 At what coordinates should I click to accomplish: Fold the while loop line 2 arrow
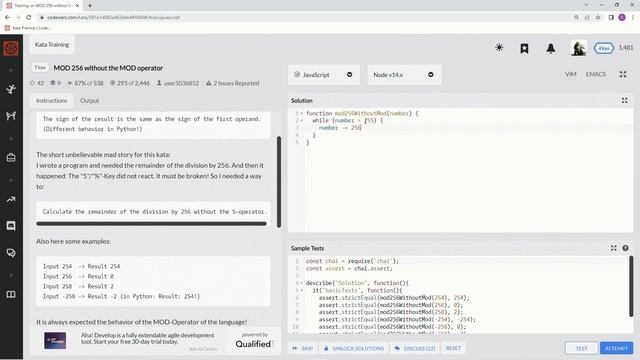click(x=302, y=120)
